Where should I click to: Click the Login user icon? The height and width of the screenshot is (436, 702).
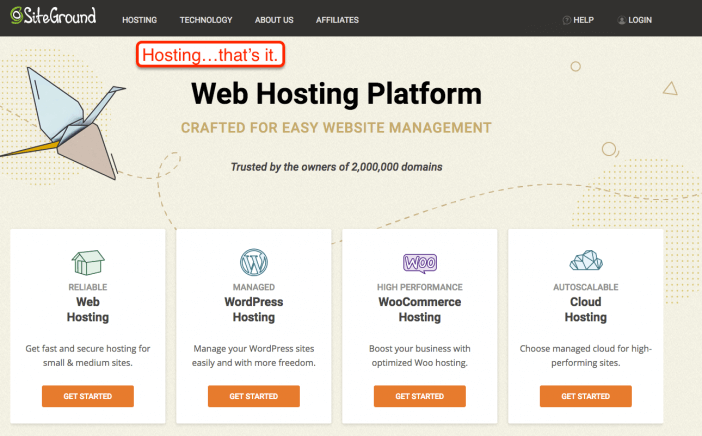point(621,20)
